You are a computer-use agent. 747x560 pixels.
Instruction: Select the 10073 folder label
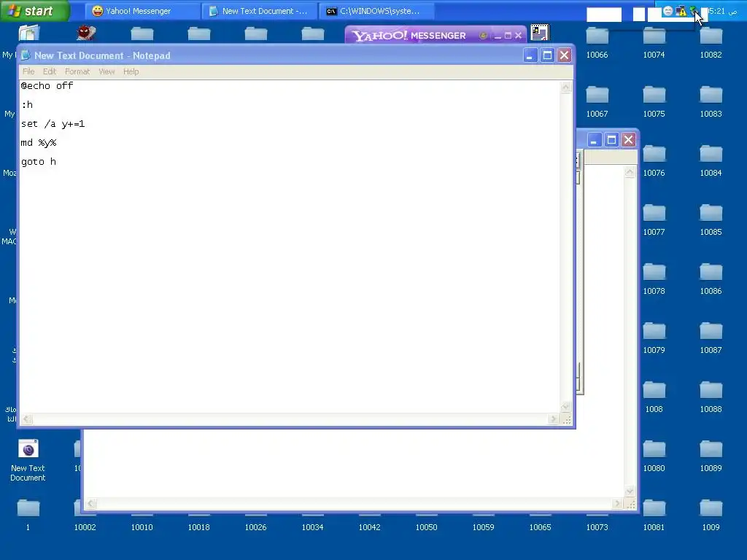[597, 527]
